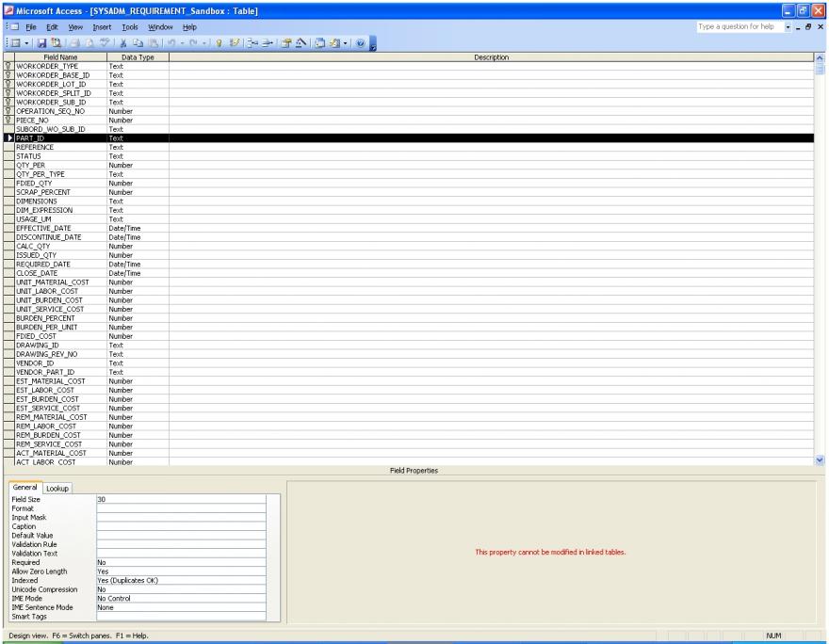
Task: Click the Microsoft Access Help icon
Action: (x=361, y=43)
